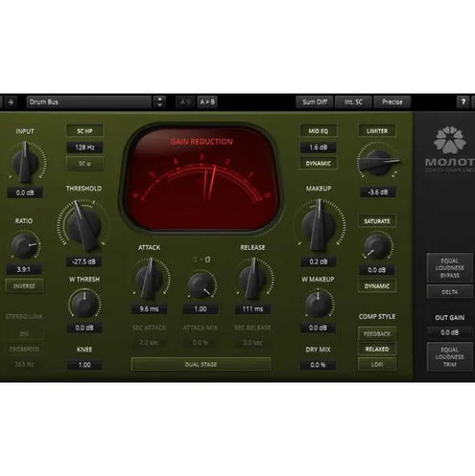Image resolution: width=475 pixels, height=476 pixels.
Task: Click the W MAKEUP 0.0 dB value
Action: click(318, 328)
